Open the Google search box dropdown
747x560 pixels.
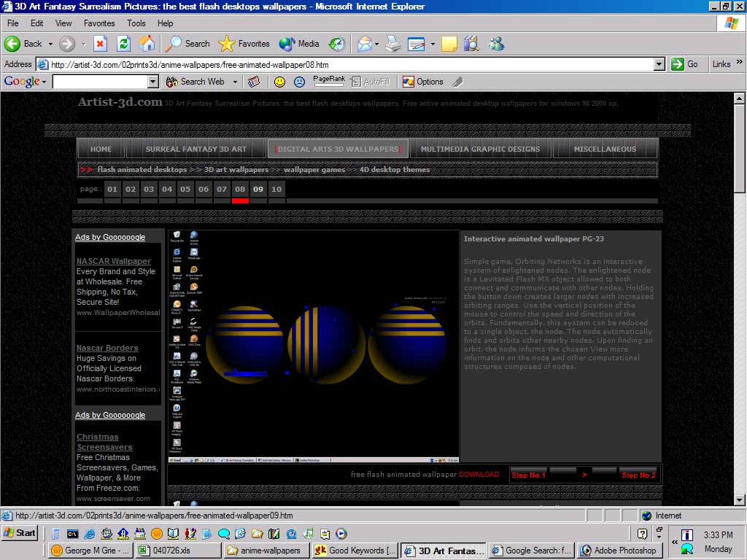click(152, 82)
